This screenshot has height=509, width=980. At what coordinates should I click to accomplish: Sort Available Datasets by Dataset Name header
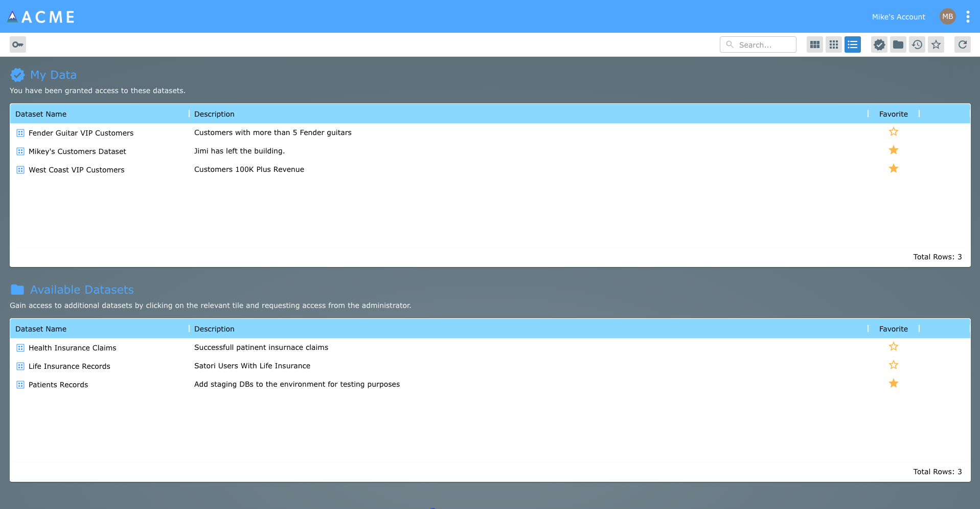pos(41,329)
